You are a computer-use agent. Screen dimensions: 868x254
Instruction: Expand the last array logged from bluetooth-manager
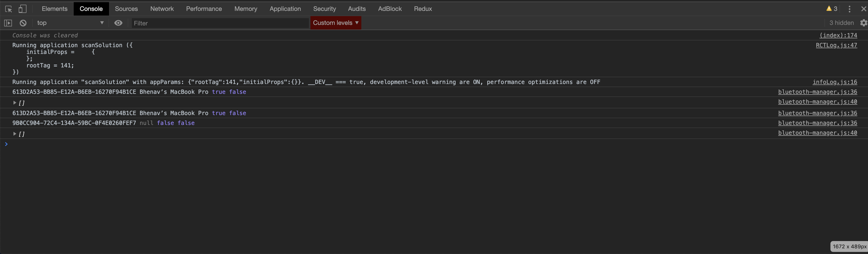pyautogui.click(x=15, y=133)
